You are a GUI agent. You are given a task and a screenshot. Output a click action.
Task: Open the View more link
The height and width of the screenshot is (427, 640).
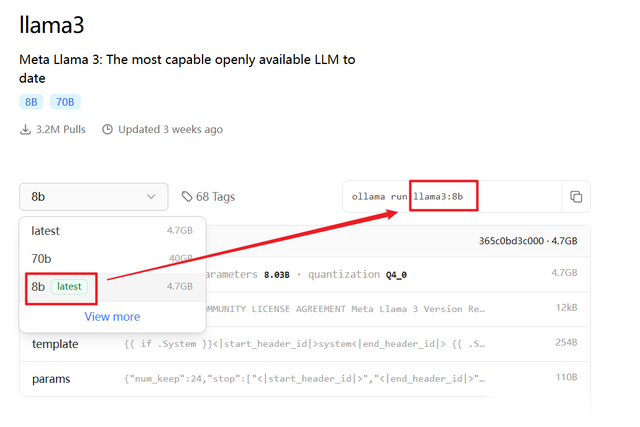pyautogui.click(x=112, y=317)
